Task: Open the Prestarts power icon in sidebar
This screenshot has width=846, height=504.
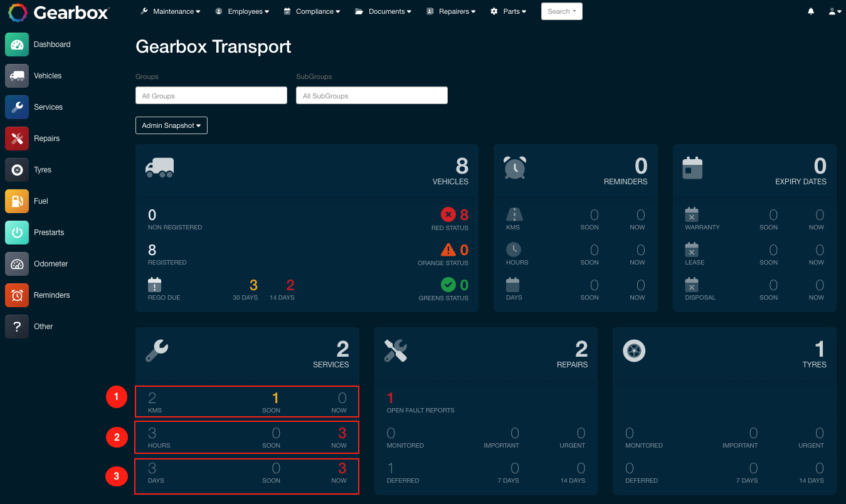Action: [17, 233]
